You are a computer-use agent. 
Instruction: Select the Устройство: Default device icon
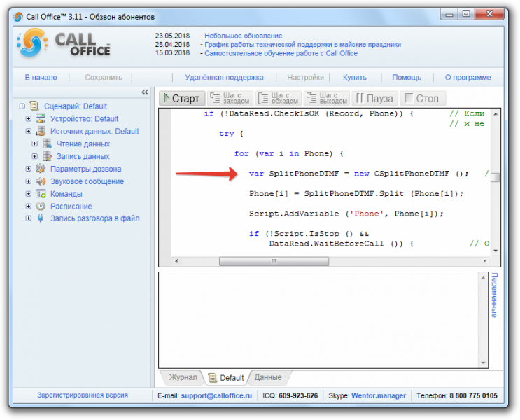[41, 118]
